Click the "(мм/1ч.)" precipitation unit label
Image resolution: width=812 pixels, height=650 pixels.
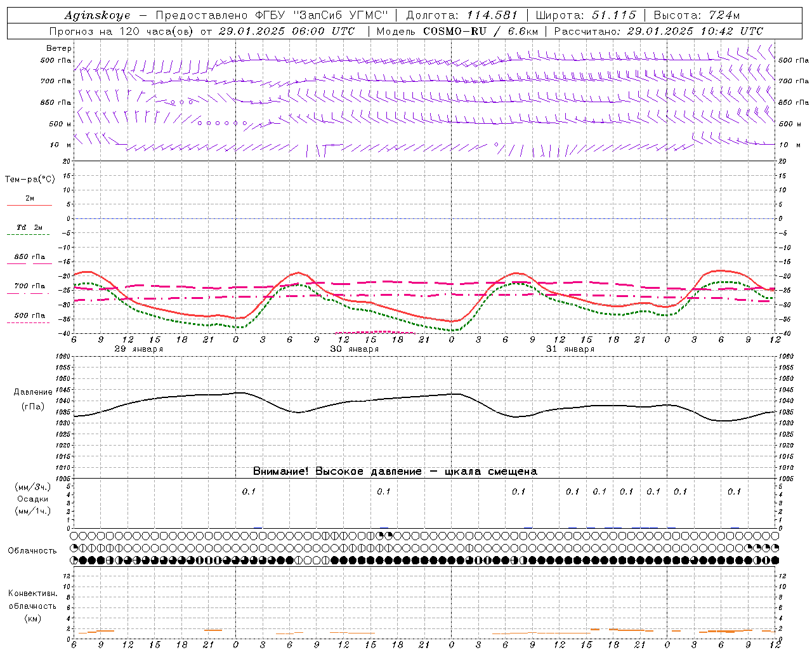click(33, 511)
